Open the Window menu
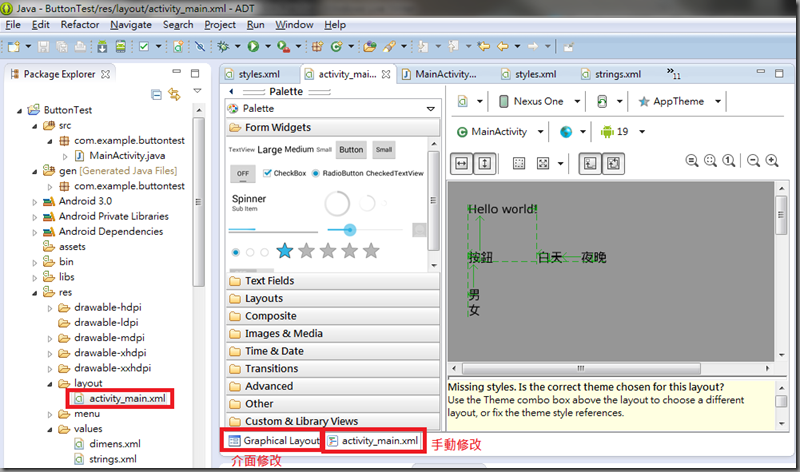 [294, 24]
